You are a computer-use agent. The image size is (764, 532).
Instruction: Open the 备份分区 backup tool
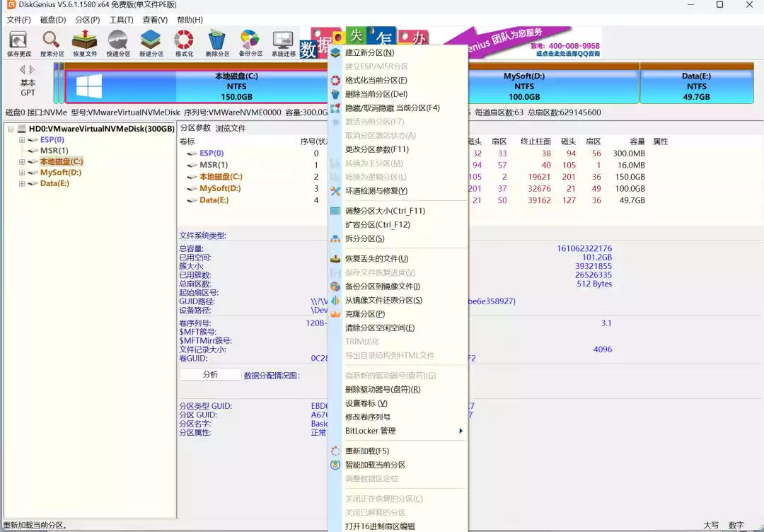click(249, 44)
